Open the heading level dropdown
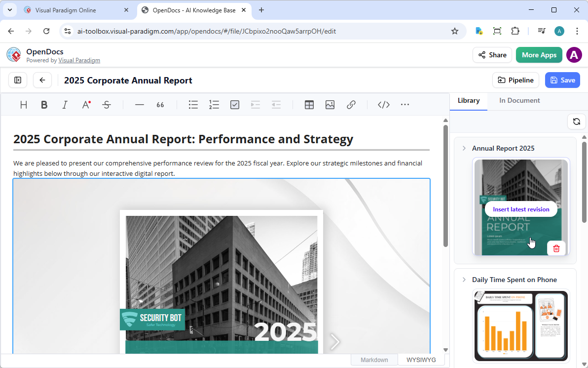Screen dimensions: 588x368 click(x=24, y=105)
